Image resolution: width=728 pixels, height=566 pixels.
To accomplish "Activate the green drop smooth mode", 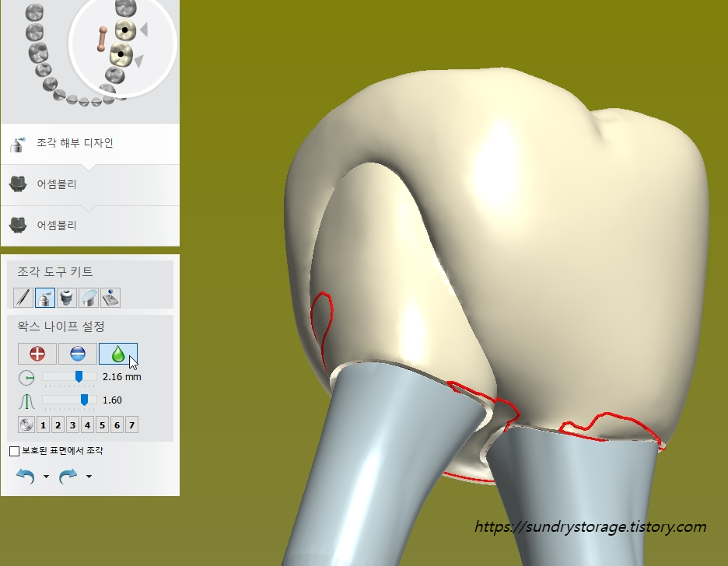I will pos(118,354).
